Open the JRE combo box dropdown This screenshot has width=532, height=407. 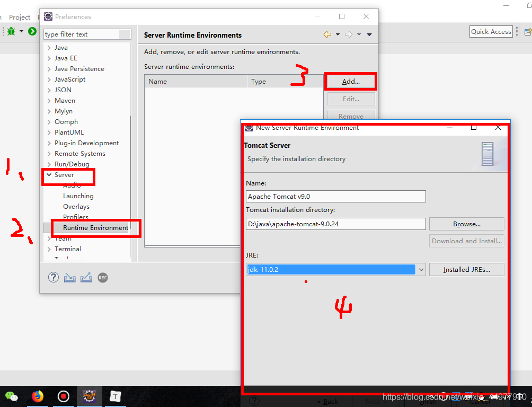421,270
